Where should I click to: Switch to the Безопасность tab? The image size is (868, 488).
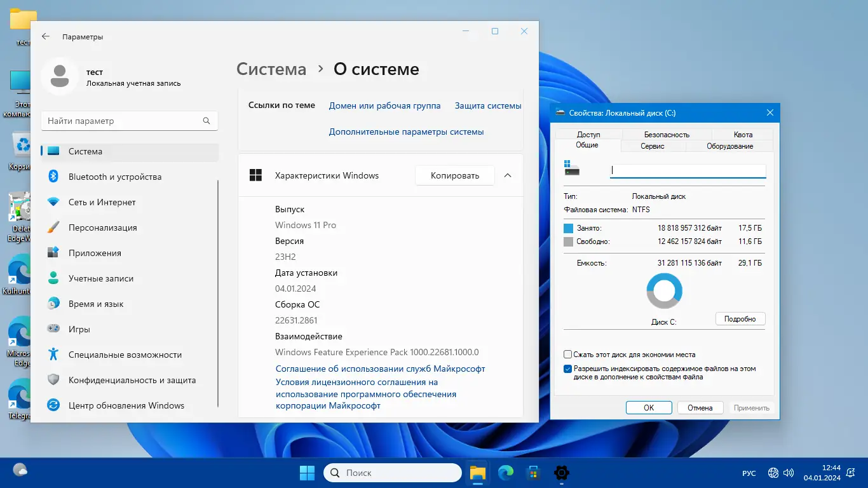point(667,135)
